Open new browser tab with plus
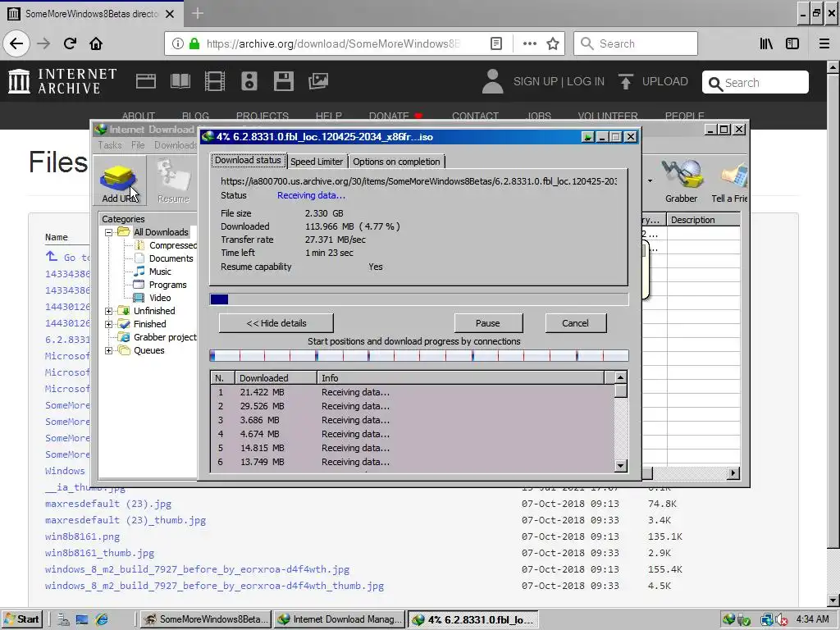840x630 pixels. tap(197, 13)
